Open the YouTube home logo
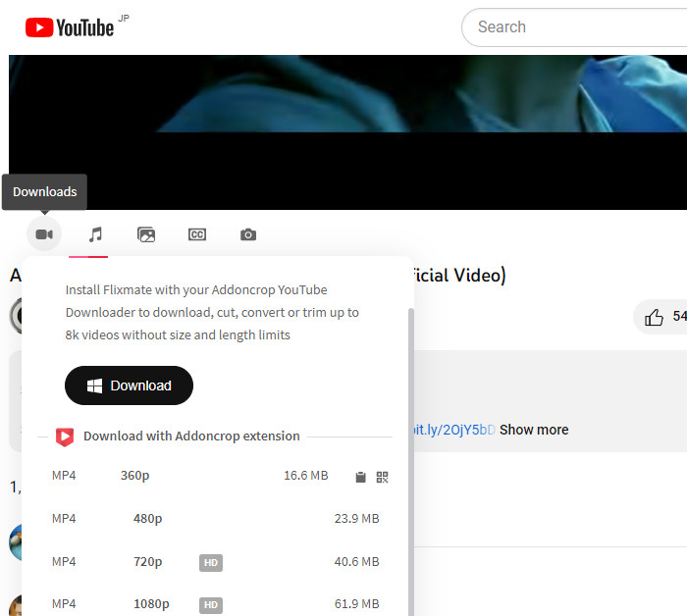The height and width of the screenshot is (616, 687). (70, 27)
